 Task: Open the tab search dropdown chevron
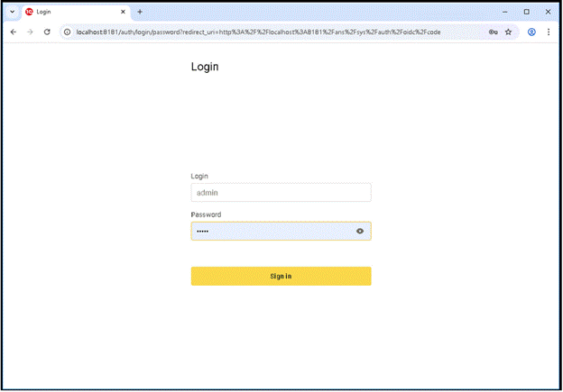(12, 12)
